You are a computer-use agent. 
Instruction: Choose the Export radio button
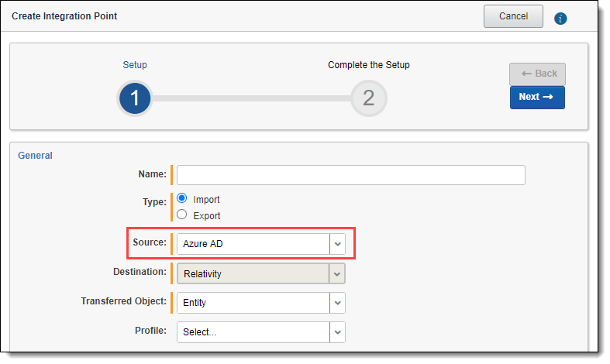[x=182, y=215]
